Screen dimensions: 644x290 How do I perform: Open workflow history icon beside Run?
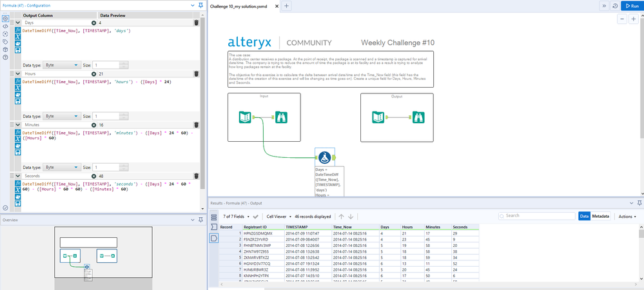pos(615,6)
